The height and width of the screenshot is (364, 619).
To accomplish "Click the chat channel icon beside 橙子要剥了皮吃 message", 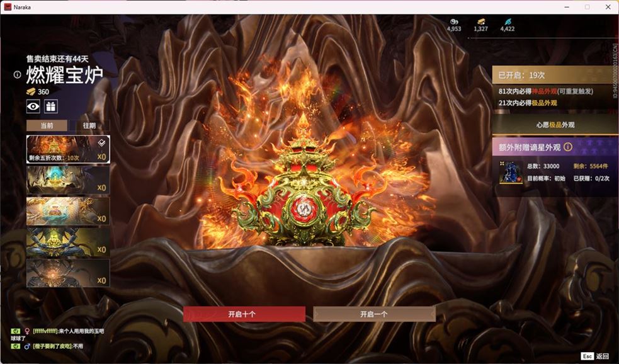I will pyautogui.click(x=15, y=346).
